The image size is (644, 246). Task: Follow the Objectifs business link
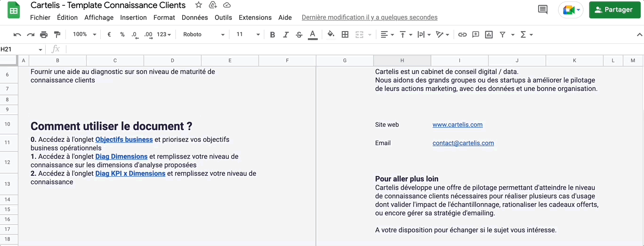tap(124, 139)
